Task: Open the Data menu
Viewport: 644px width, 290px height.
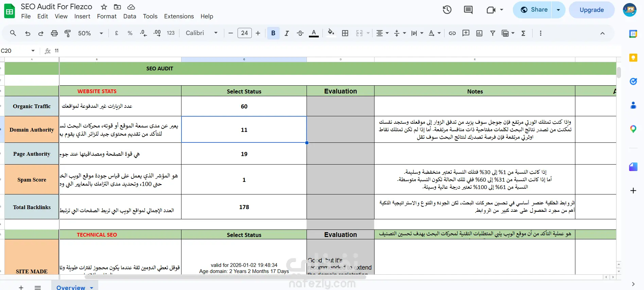Action: [x=129, y=16]
